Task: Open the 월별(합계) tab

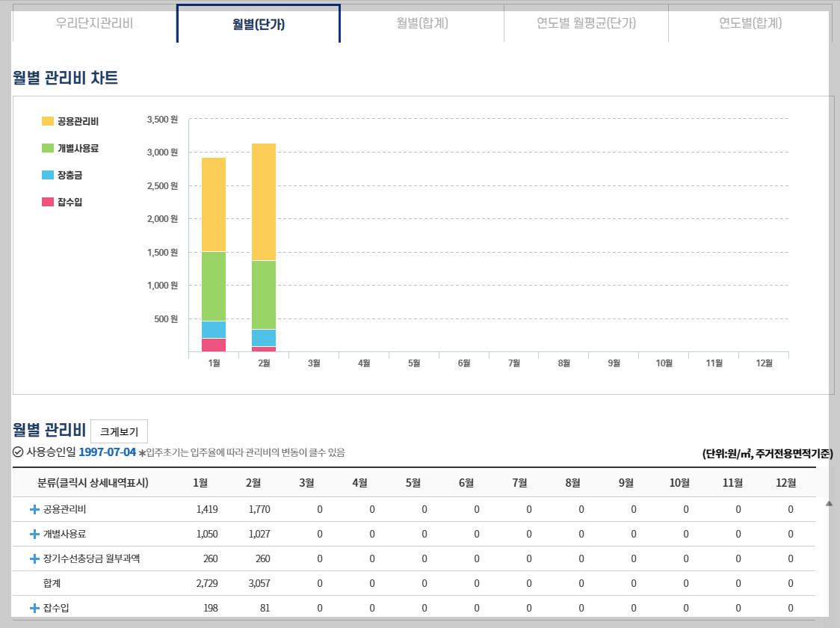Action: tap(422, 24)
